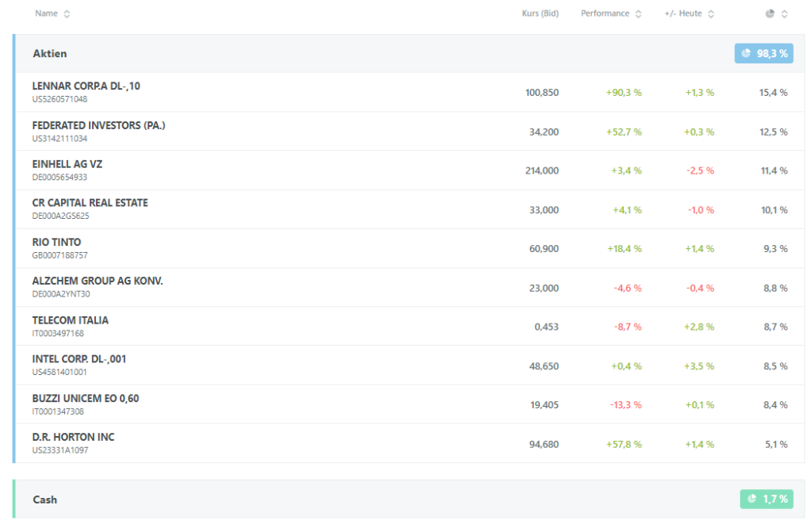Sort by Performance column arrows
Image resolution: width=812 pixels, height=532 pixels.
click(638, 14)
